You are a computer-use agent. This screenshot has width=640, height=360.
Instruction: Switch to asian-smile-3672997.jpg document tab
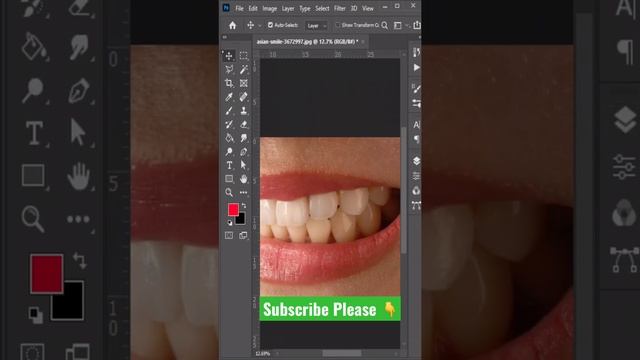307,41
